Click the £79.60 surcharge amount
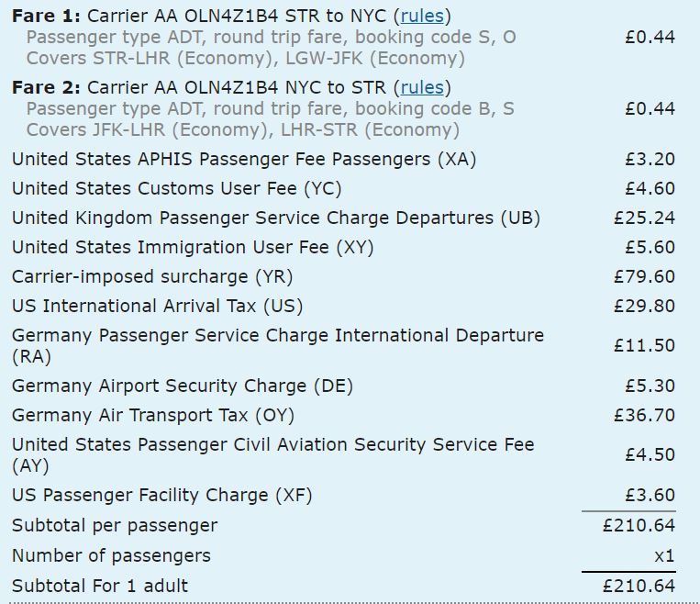 (644, 277)
